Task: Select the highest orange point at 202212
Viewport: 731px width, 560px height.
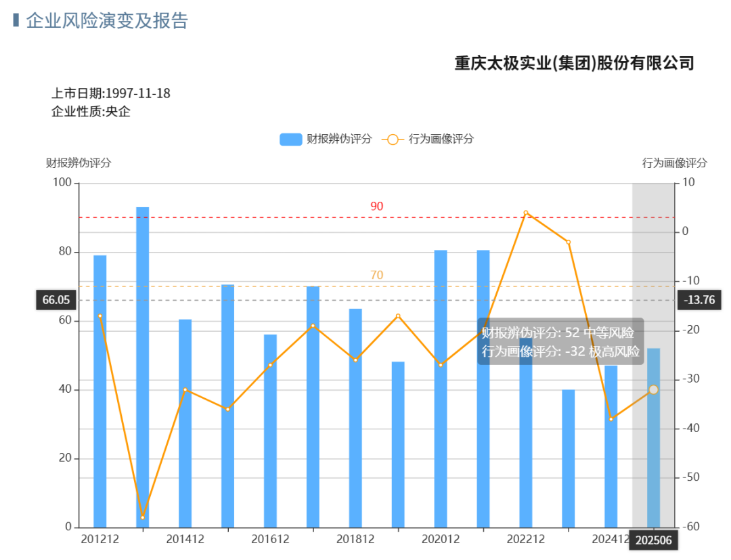Action: pyautogui.click(x=526, y=213)
